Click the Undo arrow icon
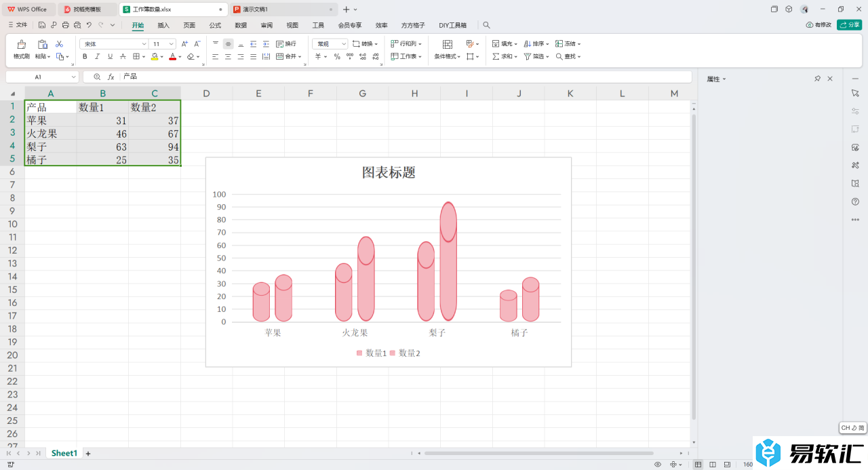Viewport: 868px width, 470px height. tap(89, 25)
